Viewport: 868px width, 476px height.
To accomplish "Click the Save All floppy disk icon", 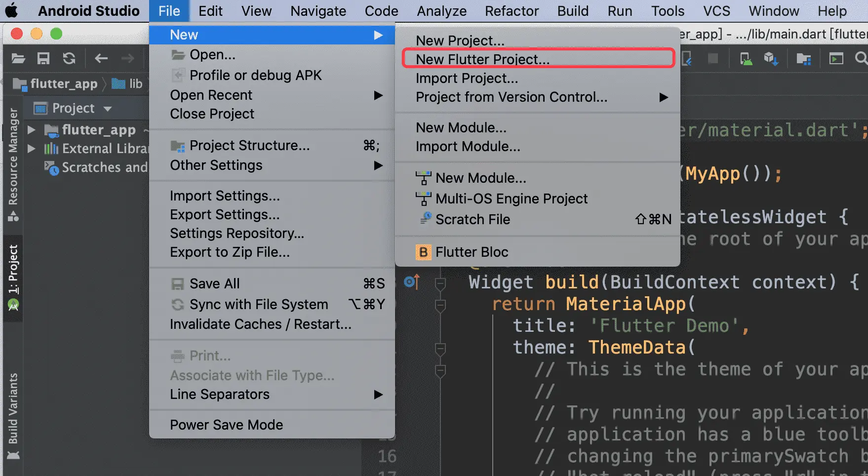I will click(43, 59).
